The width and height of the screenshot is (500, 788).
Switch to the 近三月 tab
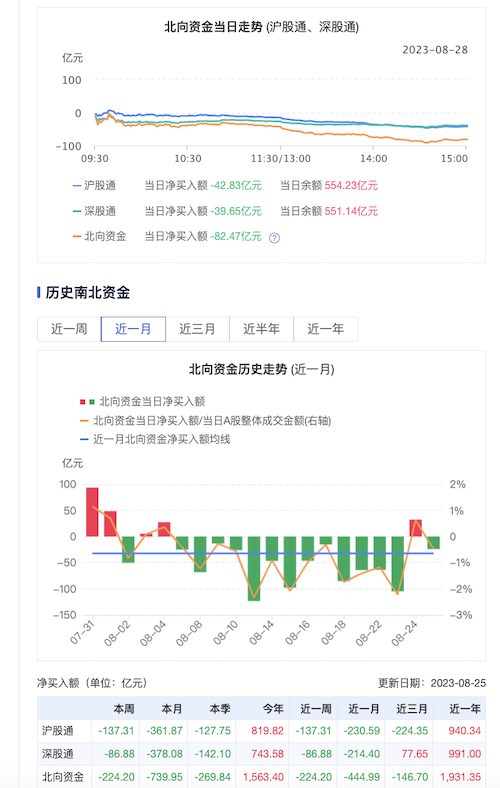pos(197,329)
